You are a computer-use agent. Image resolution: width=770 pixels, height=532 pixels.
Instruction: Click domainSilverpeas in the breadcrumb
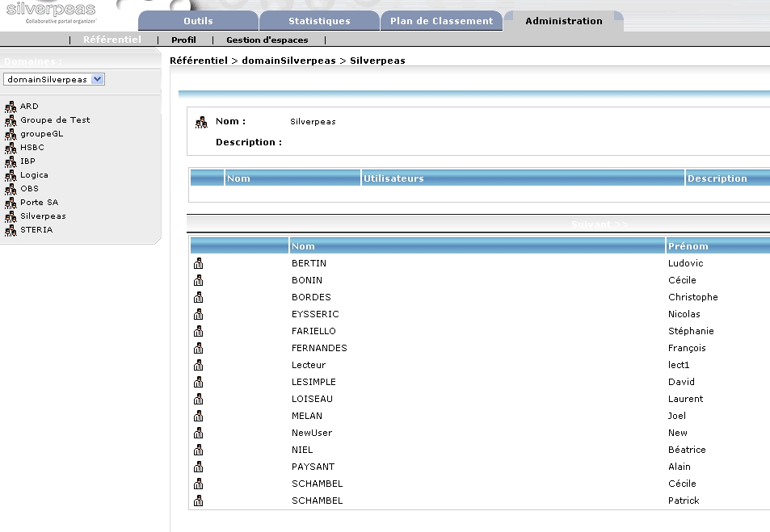click(288, 61)
